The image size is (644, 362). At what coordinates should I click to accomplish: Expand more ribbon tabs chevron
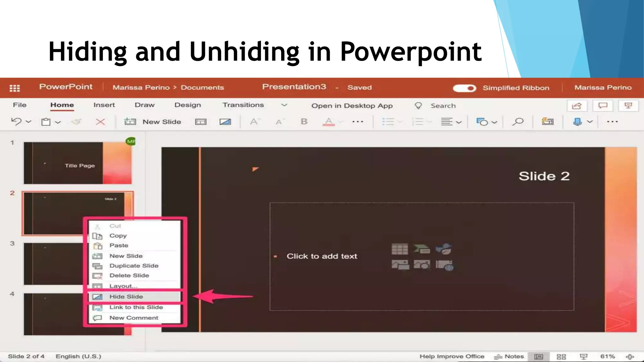(x=284, y=105)
